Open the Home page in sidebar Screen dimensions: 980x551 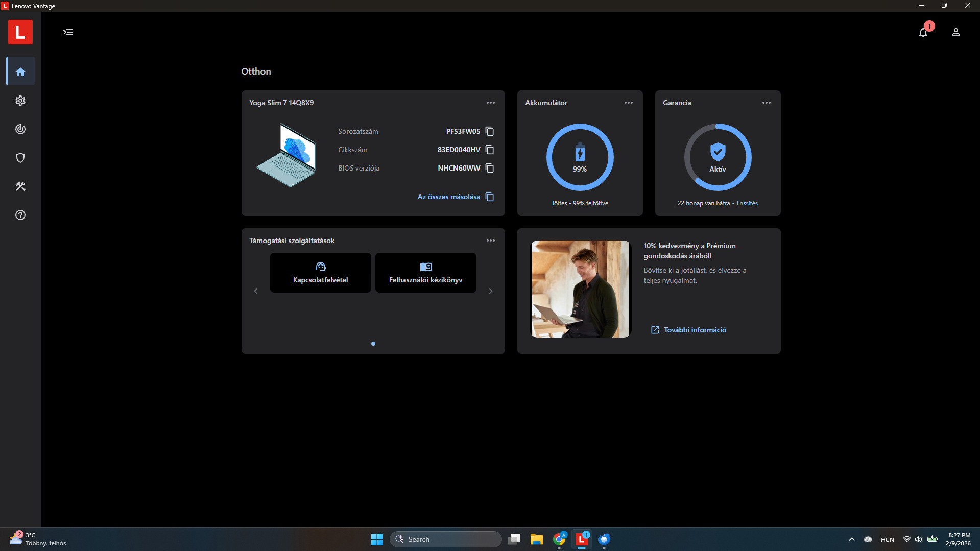(x=20, y=71)
